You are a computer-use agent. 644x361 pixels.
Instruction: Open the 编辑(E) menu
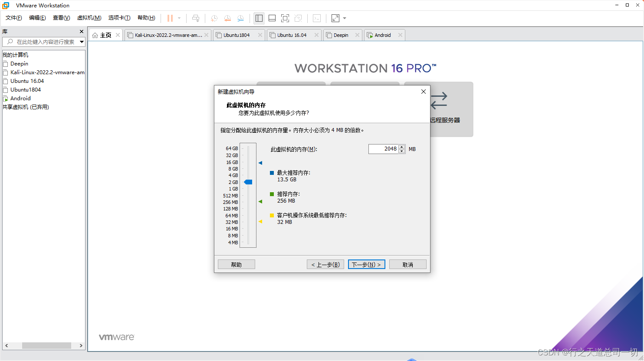click(x=37, y=18)
